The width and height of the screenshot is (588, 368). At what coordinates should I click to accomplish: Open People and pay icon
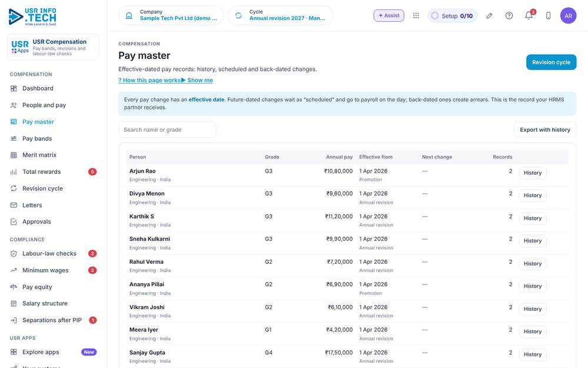pos(14,105)
